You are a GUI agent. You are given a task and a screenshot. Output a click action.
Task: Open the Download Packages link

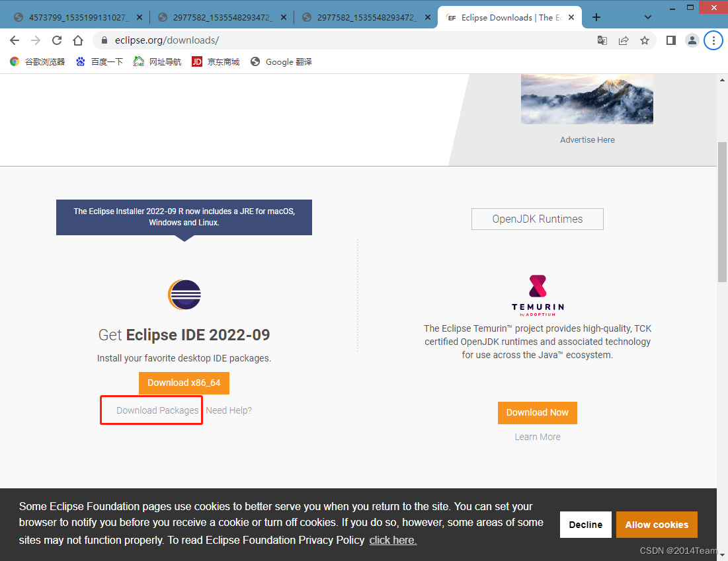157,410
